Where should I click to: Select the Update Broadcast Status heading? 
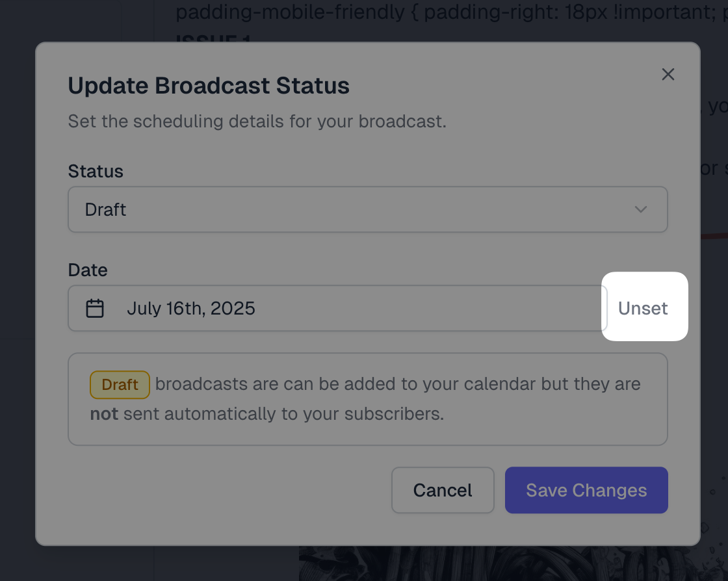click(x=209, y=86)
